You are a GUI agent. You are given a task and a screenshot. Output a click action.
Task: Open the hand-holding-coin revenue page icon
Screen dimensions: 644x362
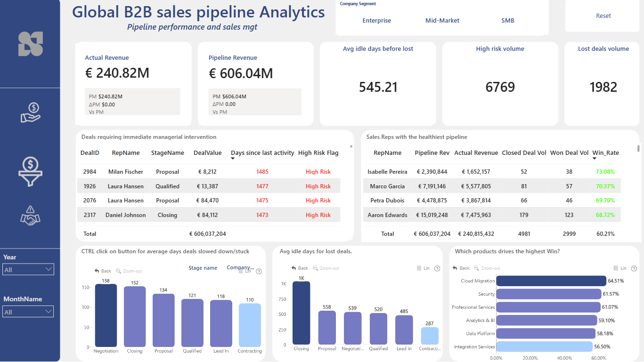click(31, 113)
